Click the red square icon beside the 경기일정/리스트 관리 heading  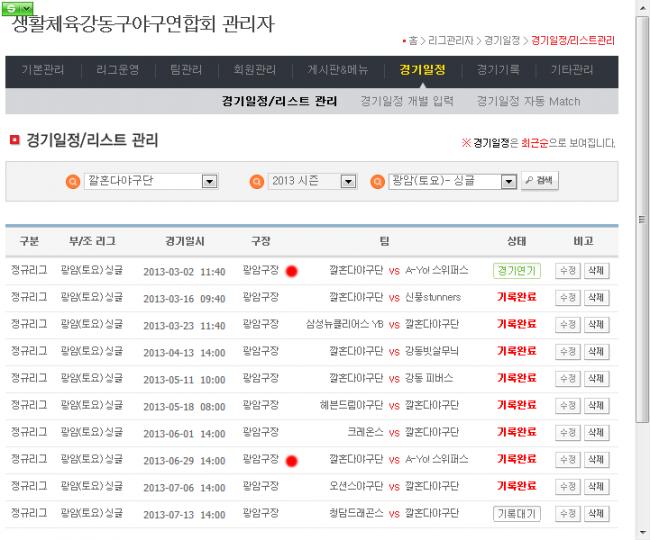pyautogui.click(x=15, y=140)
